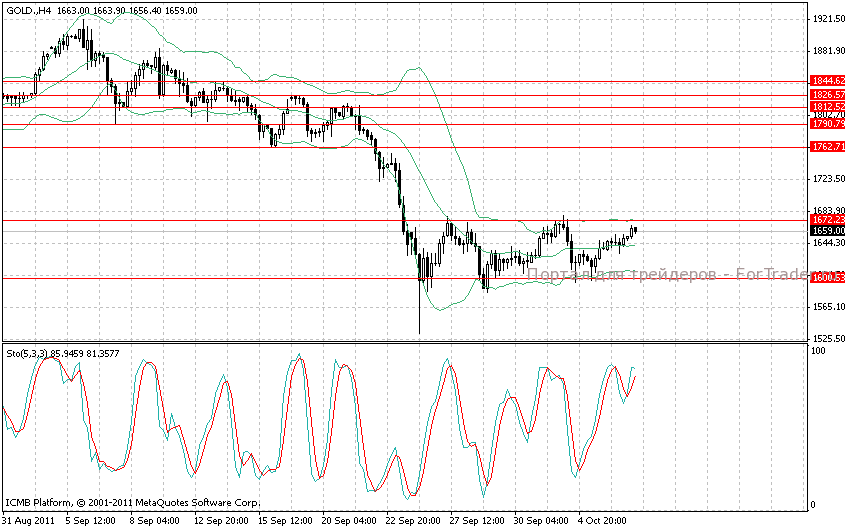845x528 pixels.
Task: Click the 12 Sep 20:00 time label
Action: [221, 520]
